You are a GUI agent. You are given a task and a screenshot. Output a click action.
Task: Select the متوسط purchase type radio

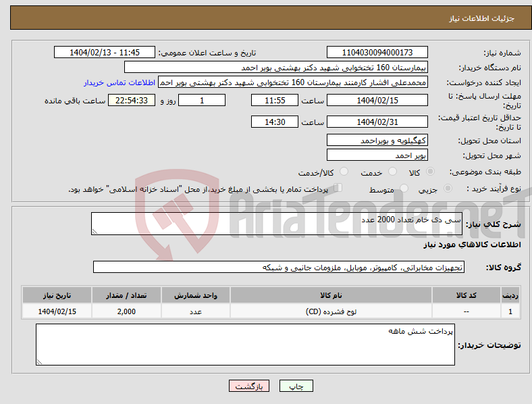404,188
